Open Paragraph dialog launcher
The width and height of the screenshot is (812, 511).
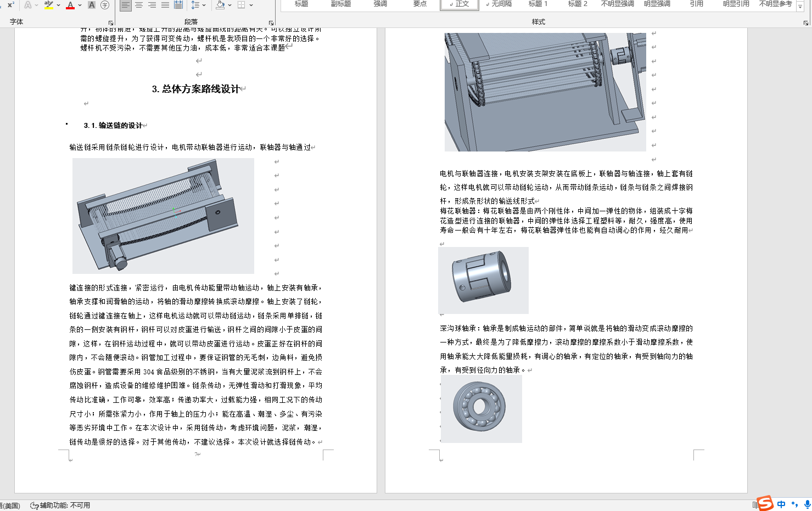pos(271,23)
